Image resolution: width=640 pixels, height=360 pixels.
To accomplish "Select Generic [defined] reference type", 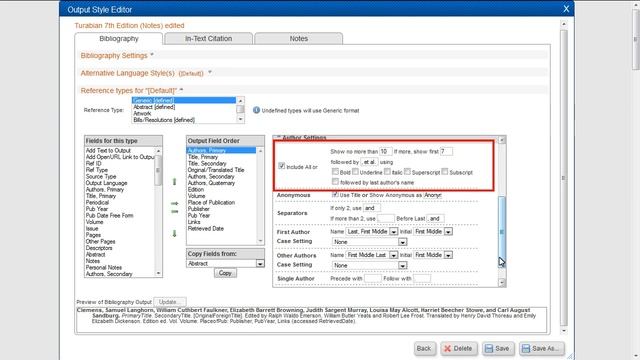I will tap(184, 100).
